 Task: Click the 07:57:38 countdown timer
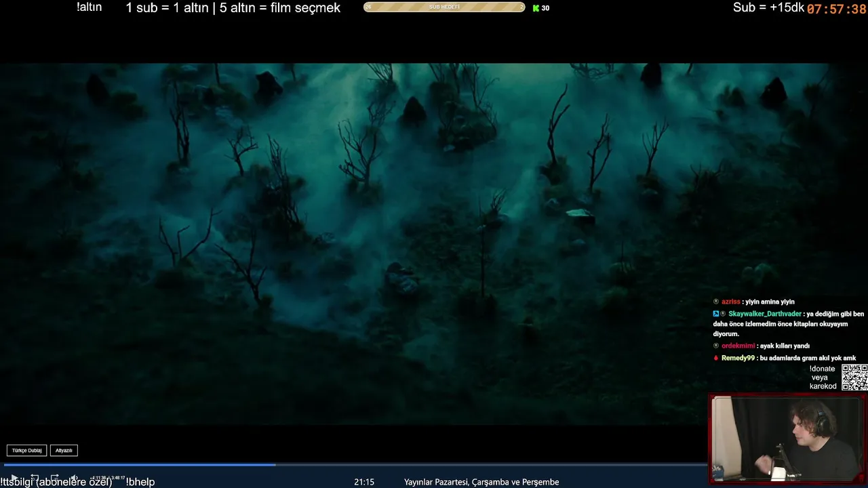[x=836, y=9]
